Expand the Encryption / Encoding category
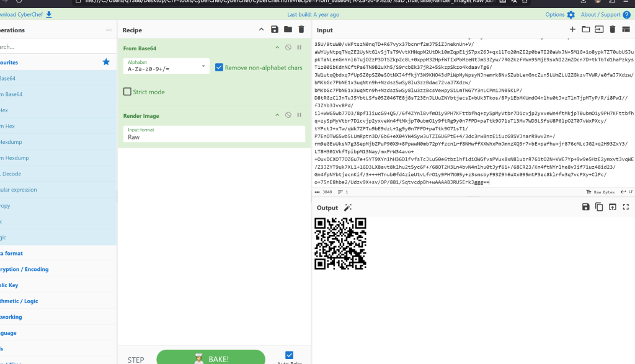The height and width of the screenshot is (364, 635). pyautogui.click(x=24, y=269)
